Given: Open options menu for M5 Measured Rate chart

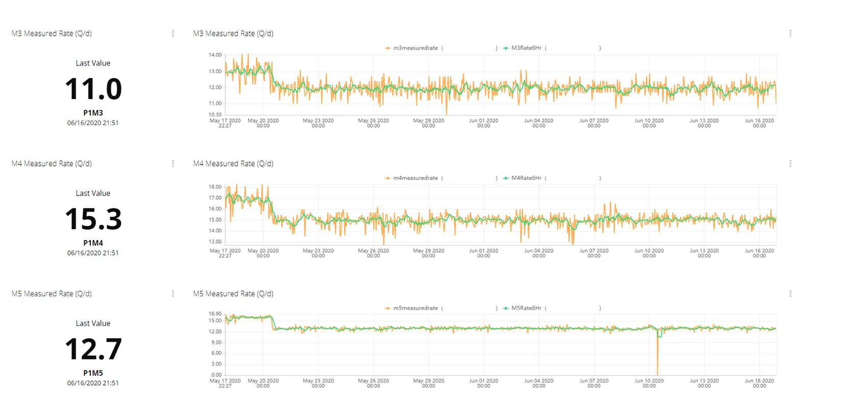Looking at the screenshot, I should [x=790, y=294].
